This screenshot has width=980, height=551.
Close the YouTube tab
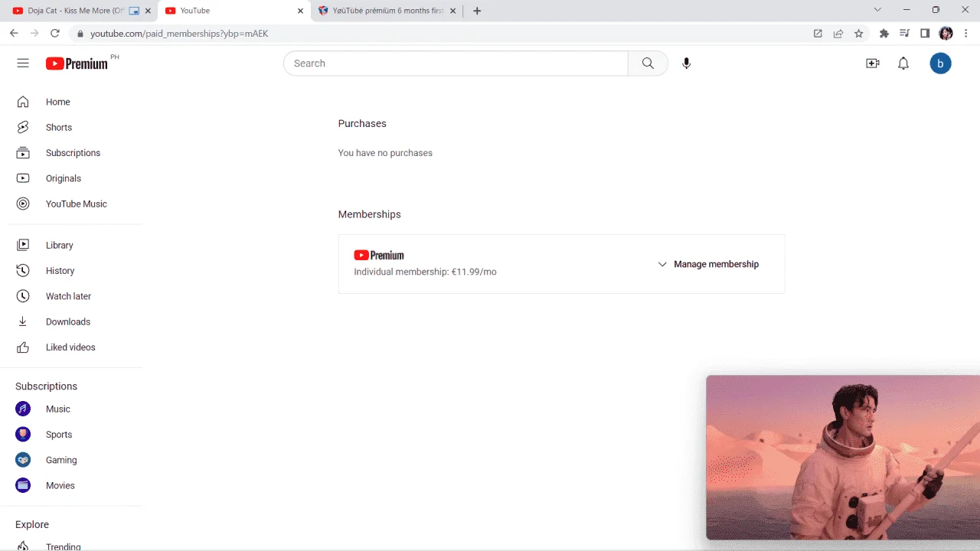tap(300, 11)
